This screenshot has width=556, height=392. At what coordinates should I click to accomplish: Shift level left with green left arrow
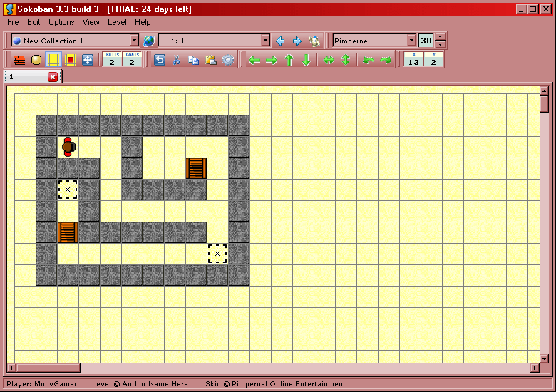[x=254, y=60]
